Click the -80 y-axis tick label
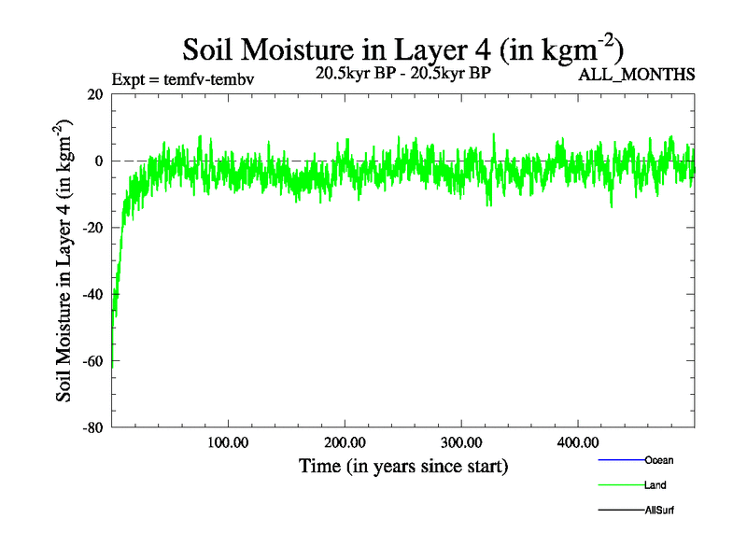This screenshot has width=747, height=560. click(x=92, y=427)
